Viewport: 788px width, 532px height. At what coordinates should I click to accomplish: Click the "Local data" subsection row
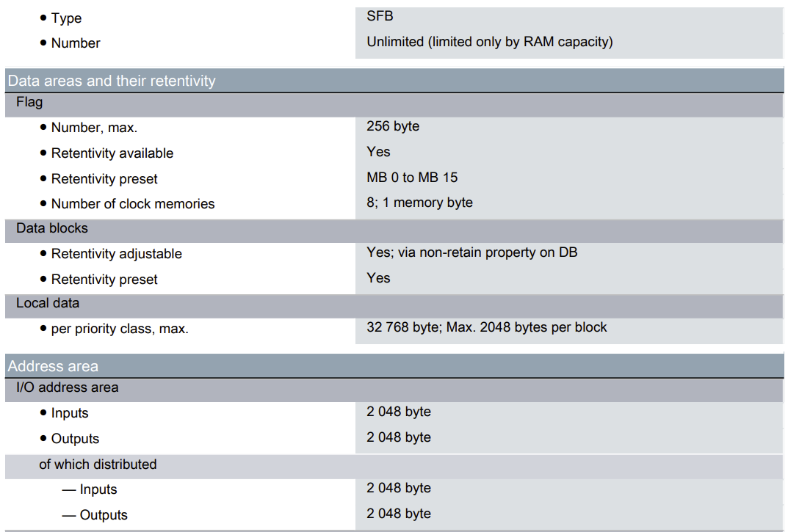[x=48, y=303]
